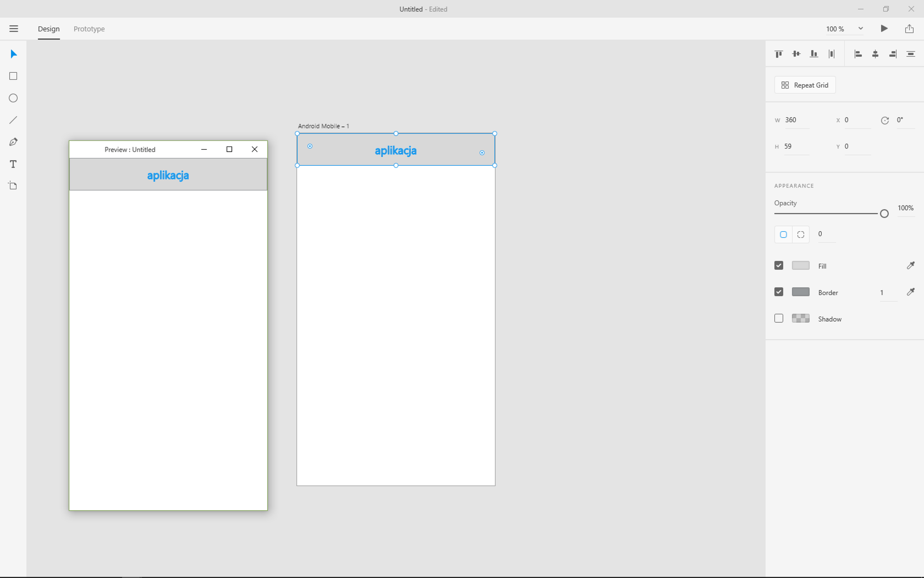Edit the Y position field

click(x=857, y=147)
